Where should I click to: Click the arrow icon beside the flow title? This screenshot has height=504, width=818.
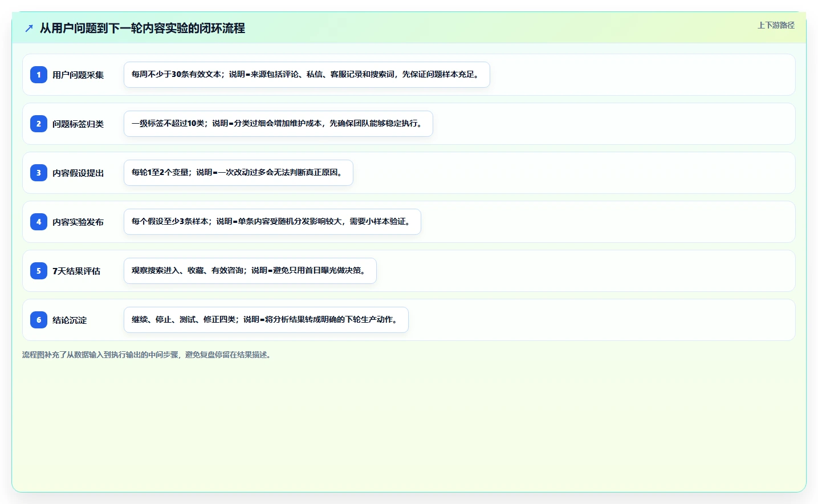coord(29,28)
